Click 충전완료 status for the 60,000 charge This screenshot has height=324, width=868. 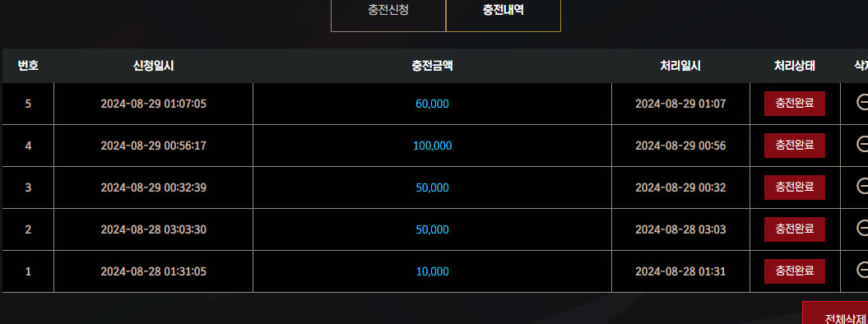[x=795, y=104]
